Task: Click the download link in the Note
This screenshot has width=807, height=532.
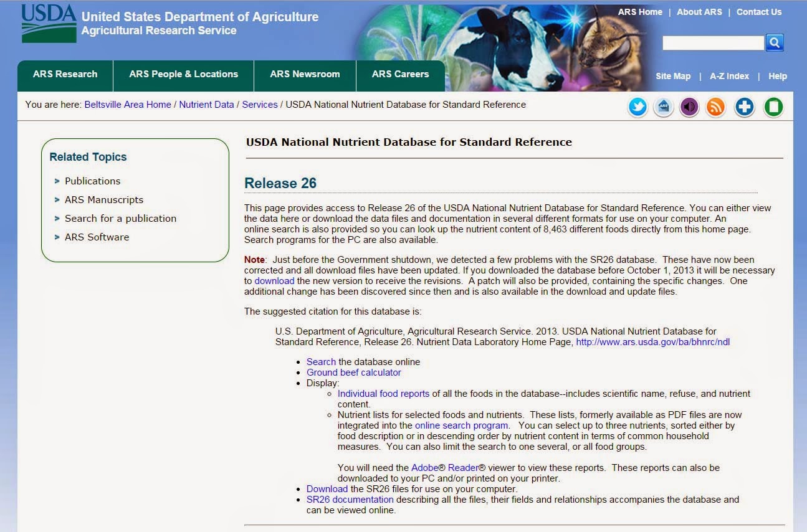Action: tap(274, 281)
